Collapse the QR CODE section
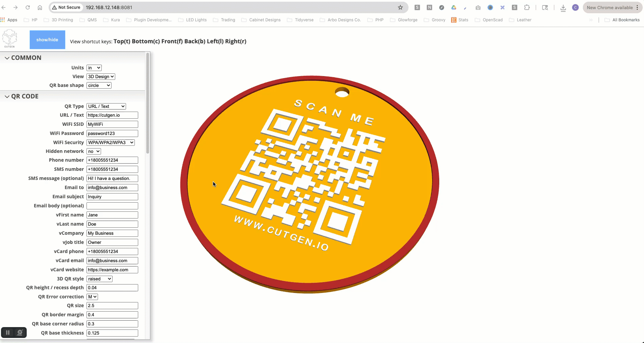The width and height of the screenshot is (644, 343). (x=7, y=96)
